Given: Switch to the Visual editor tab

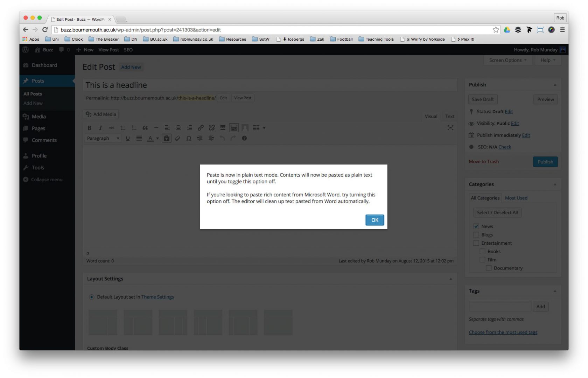Looking at the screenshot, I should (431, 116).
